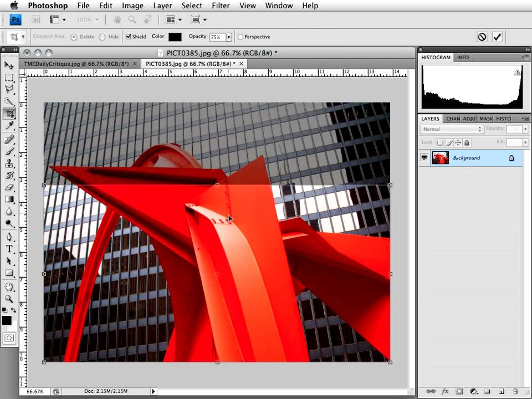Toggle Quick Mask mode
This screenshot has height=399, width=532.
pyautogui.click(x=9, y=338)
